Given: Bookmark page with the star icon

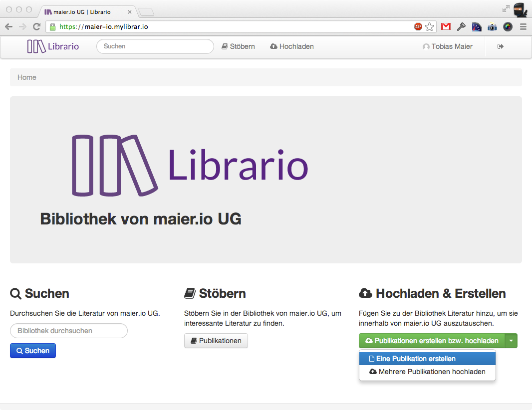Looking at the screenshot, I should point(430,27).
